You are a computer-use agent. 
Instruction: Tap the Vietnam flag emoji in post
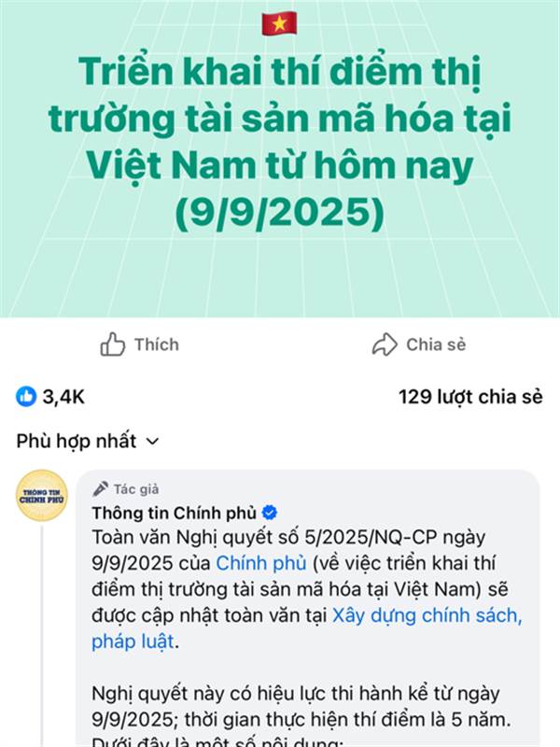point(279,24)
